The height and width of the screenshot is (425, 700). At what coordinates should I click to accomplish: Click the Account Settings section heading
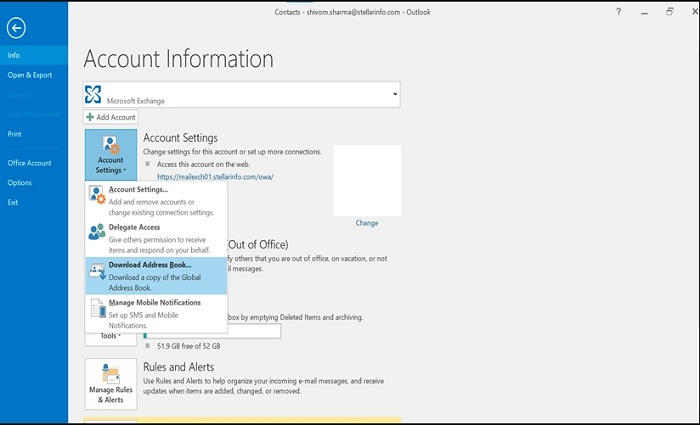click(180, 138)
